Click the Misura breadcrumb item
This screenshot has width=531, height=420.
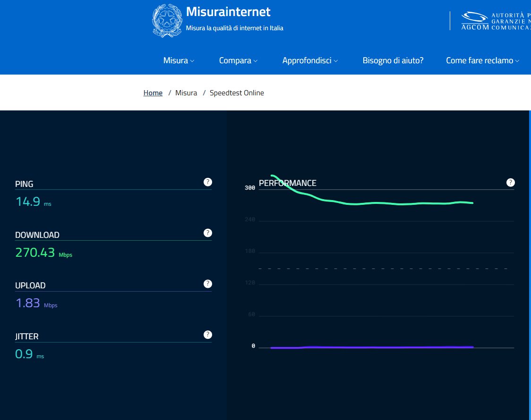click(x=186, y=93)
